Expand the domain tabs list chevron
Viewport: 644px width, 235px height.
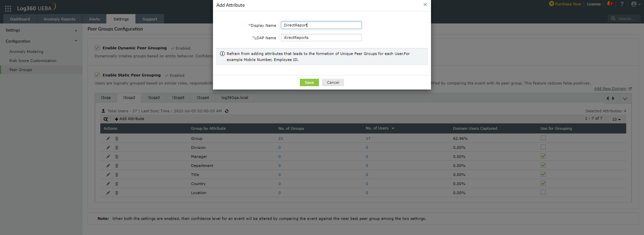pos(625,99)
